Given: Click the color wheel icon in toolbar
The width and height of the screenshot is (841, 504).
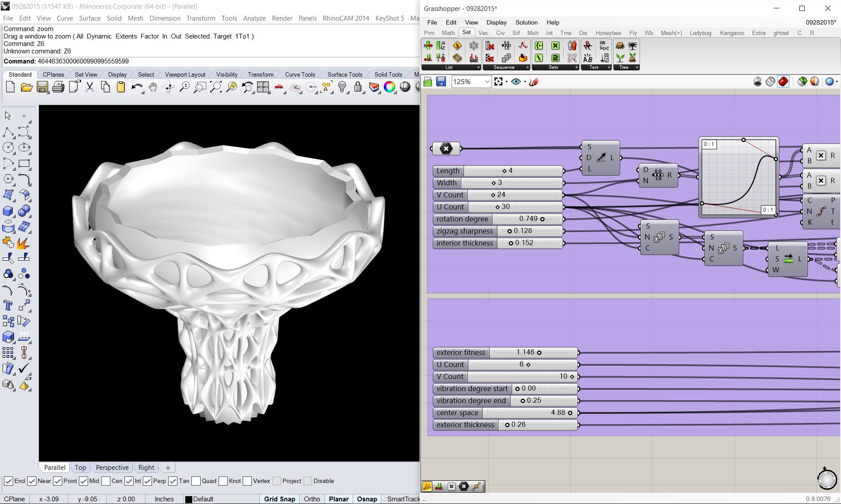Looking at the screenshot, I should (x=389, y=87).
